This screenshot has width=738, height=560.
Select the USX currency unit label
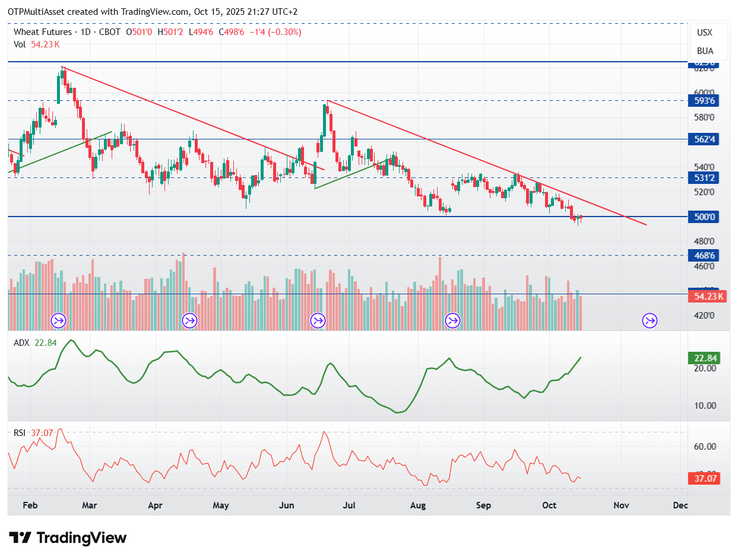tap(705, 33)
